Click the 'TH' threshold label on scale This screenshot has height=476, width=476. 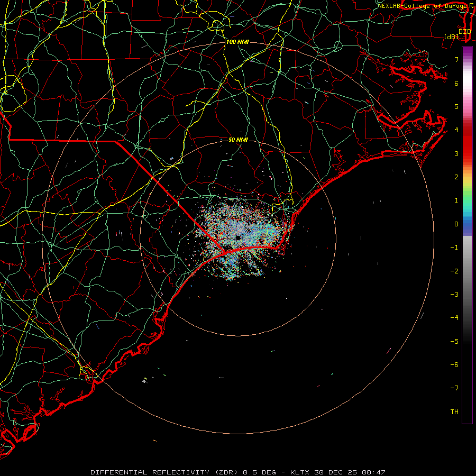tap(454, 412)
